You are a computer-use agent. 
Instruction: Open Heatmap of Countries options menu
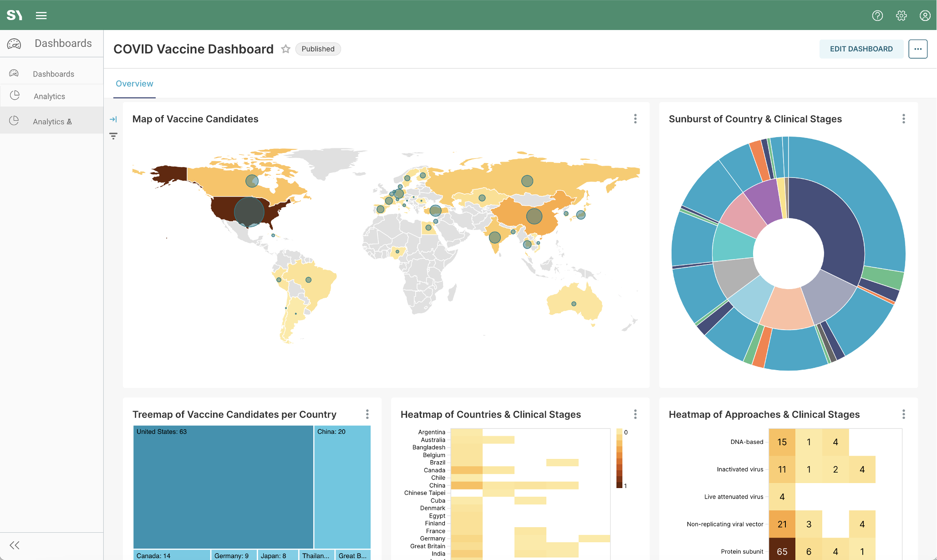635,414
